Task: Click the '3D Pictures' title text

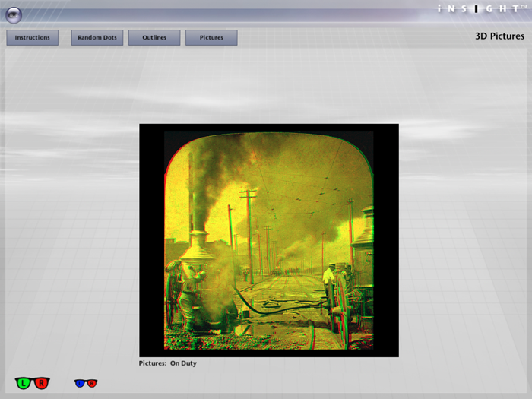Action: tap(499, 36)
